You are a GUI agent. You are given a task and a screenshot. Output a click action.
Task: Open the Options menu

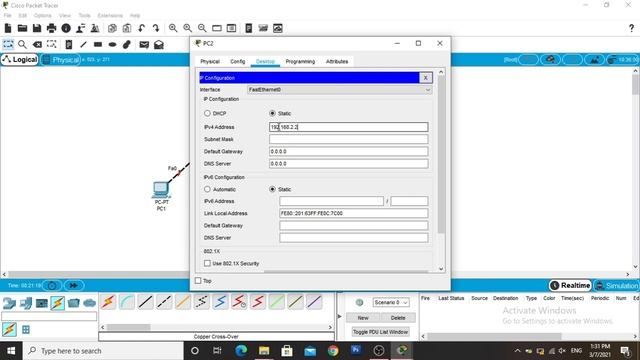click(x=42, y=16)
